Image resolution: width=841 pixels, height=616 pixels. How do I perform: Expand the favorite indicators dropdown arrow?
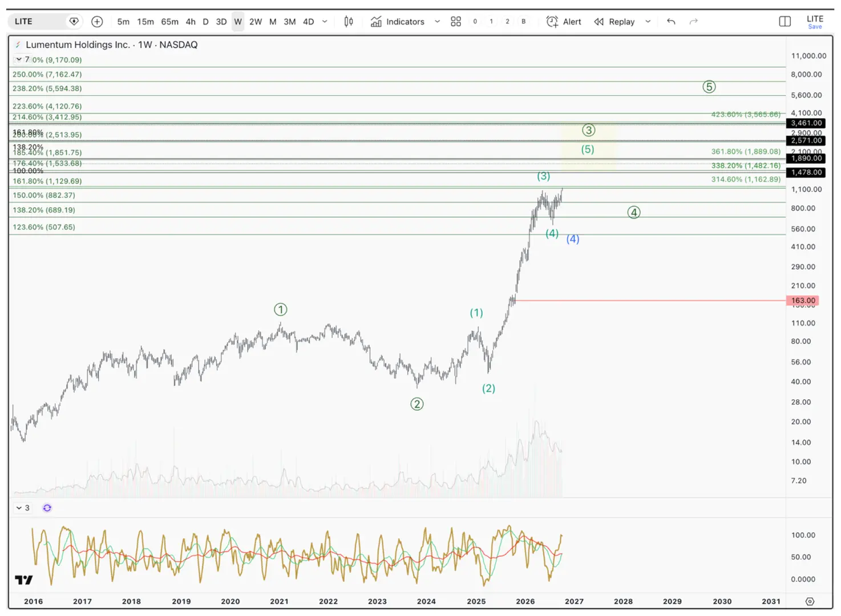[x=438, y=22]
